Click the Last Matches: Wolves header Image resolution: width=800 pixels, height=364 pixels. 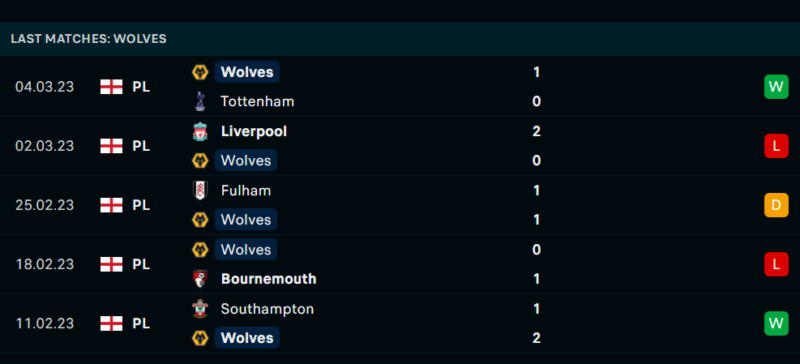tap(89, 39)
